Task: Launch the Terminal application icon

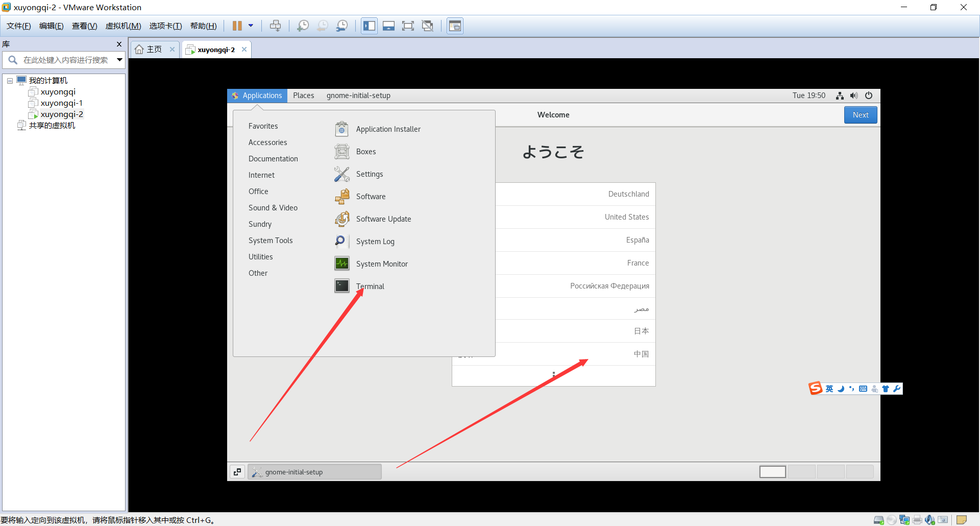Action: 342,286
